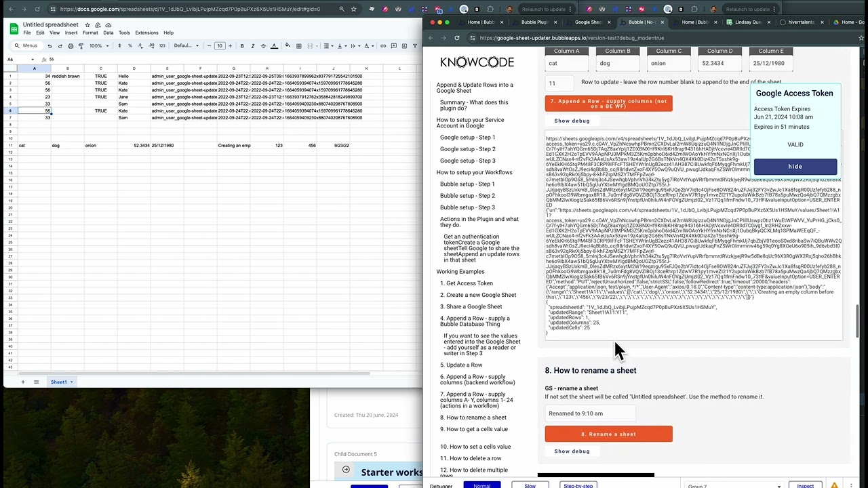
Task: Apply percent format (%) in Sheets
Action: coord(130,46)
